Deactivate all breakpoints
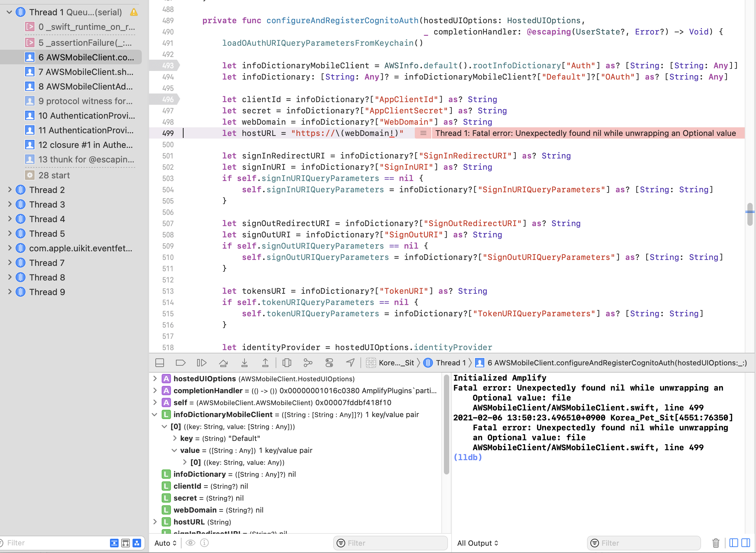This screenshot has height=553, width=756. [x=181, y=362]
